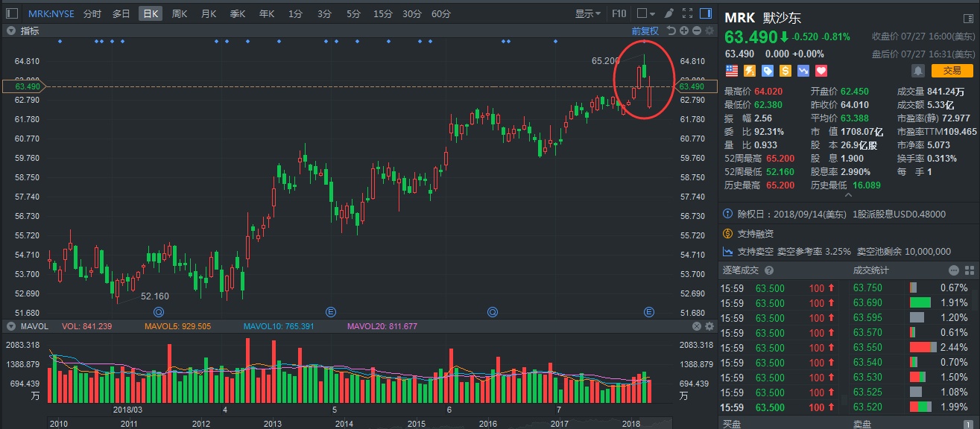Toggle the right quote panel visibility

706,13
